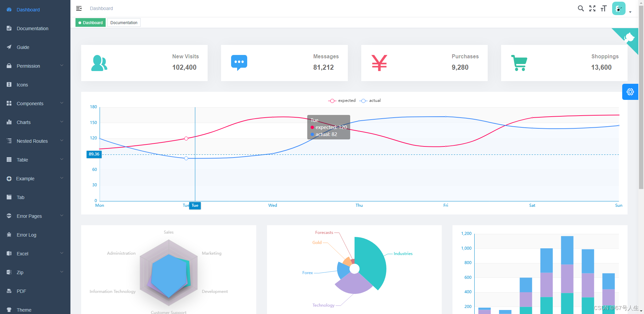Click the page vertical scrollbar thumb
This screenshot has height=314, width=644.
[x=641, y=97]
